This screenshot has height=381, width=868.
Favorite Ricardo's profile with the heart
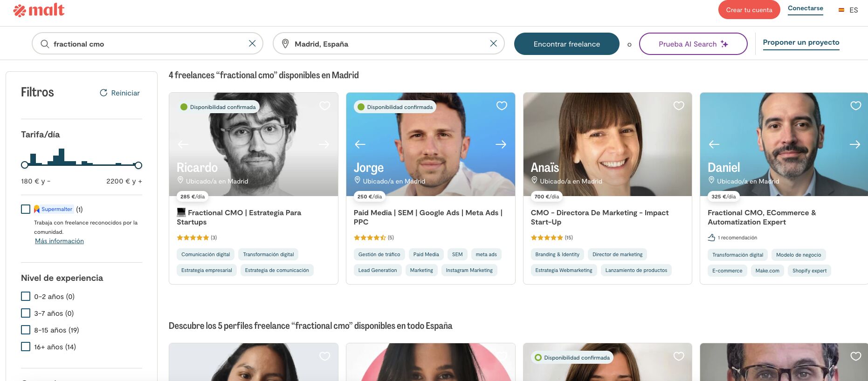pos(324,106)
